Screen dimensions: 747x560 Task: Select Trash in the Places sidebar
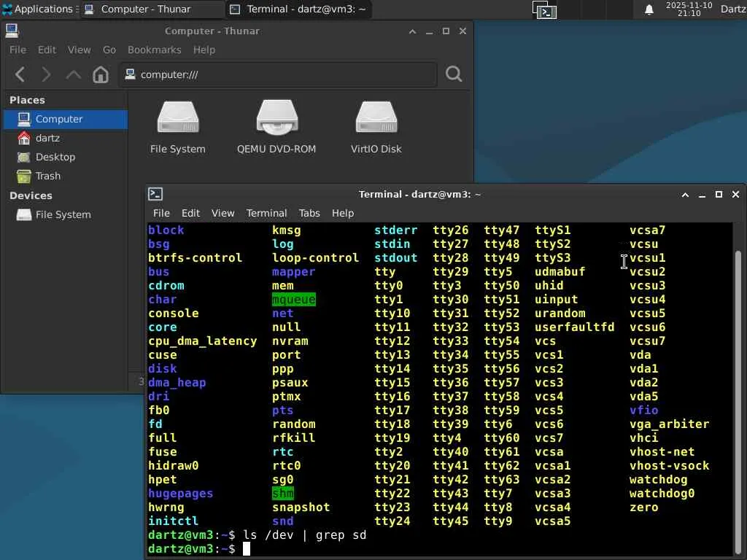tap(48, 176)
